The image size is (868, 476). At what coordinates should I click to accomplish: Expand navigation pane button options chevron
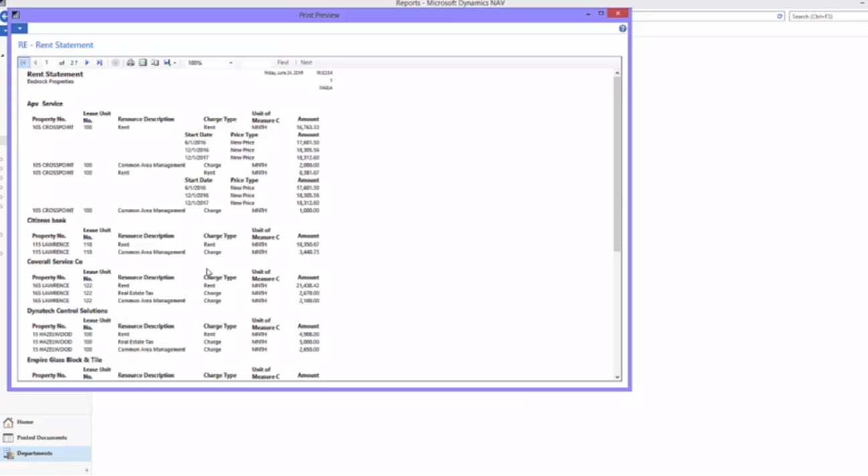coord(86,471)
